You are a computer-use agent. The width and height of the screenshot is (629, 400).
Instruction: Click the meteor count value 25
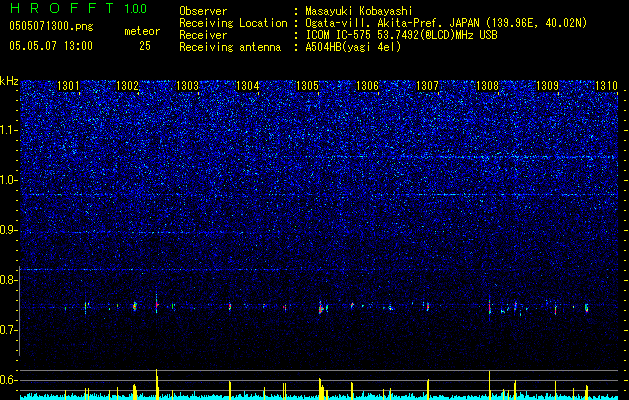145,46
